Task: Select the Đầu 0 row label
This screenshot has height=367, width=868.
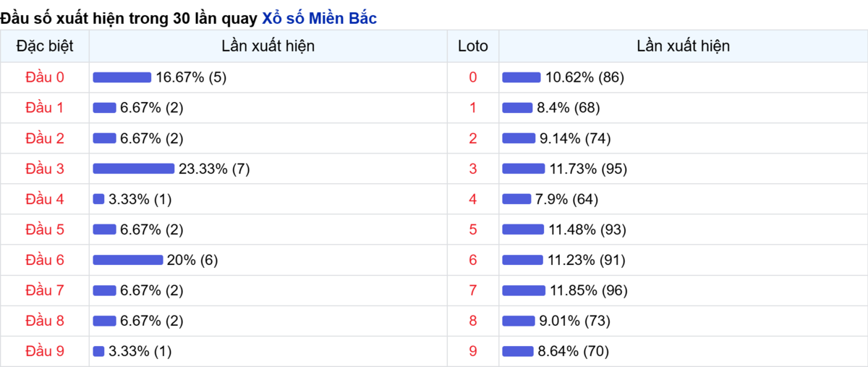Action: pyautogui.click(x=45, y=77)
